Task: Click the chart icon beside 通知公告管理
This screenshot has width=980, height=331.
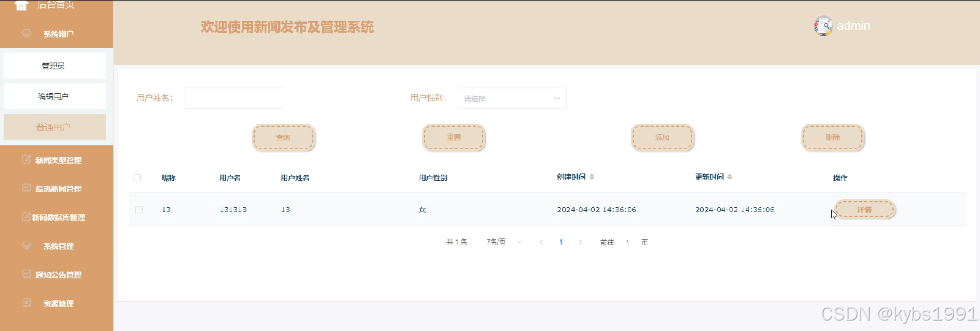Action: pyautogui.click(x=26, y=274)
